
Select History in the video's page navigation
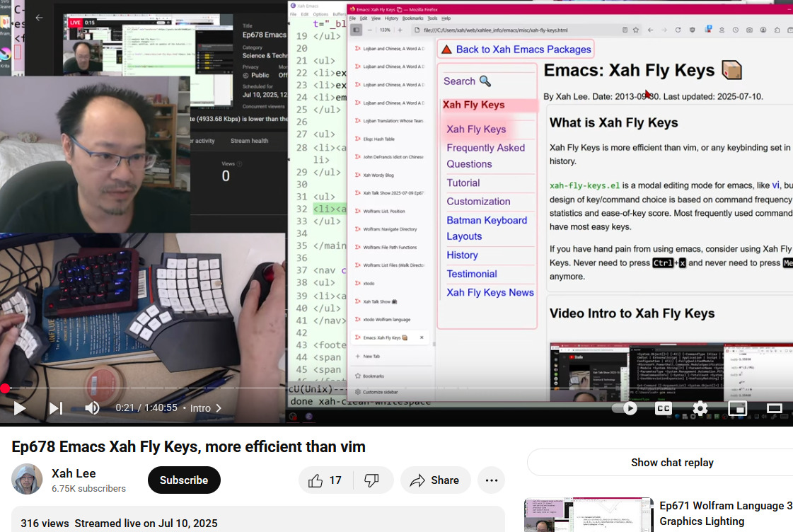462,255
